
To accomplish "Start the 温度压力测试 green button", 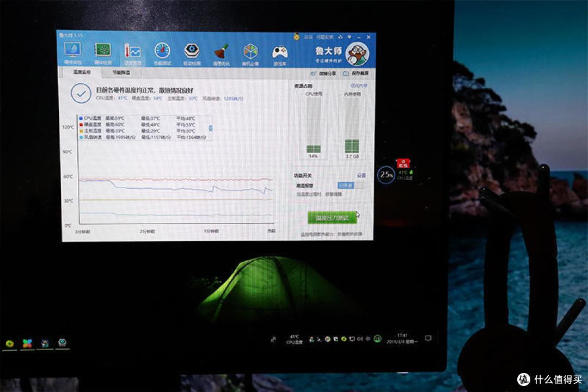I will (332, 218).
